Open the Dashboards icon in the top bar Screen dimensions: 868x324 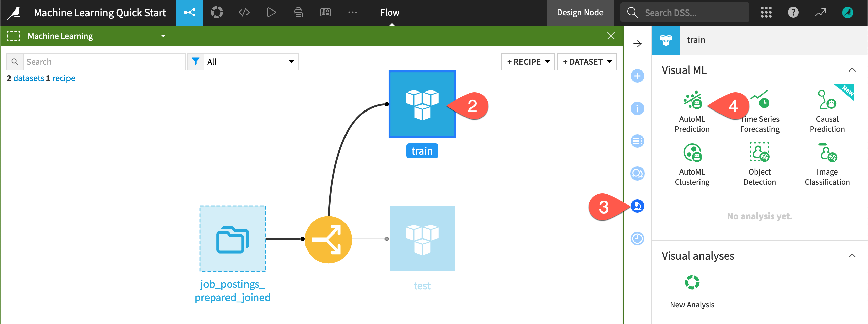pyautogui.click(x=325, y=13)
